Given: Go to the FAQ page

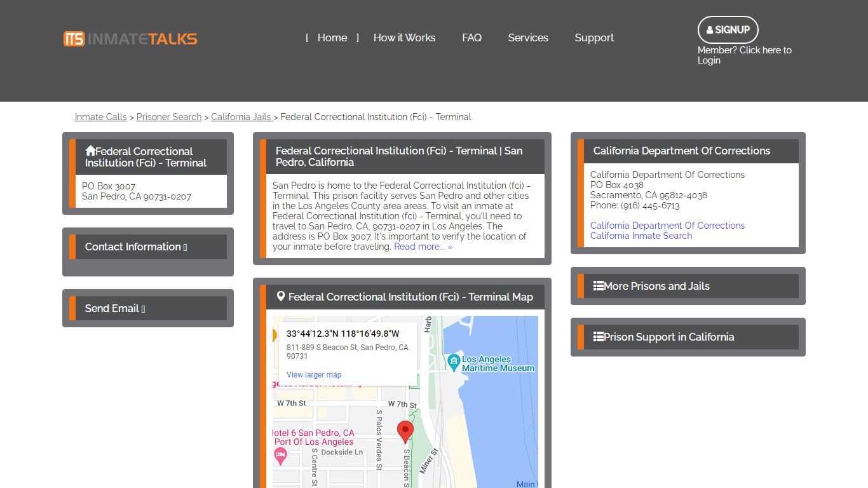Looking at the screenshot, I should pyautogui.click(x=471, y=38).
